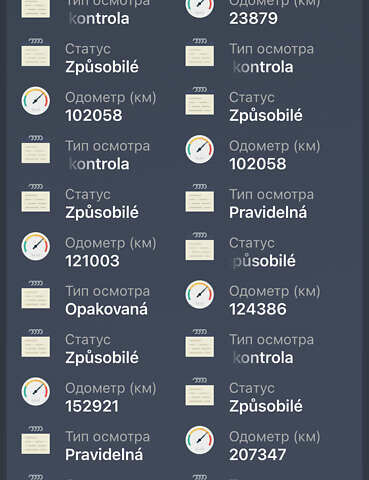Select the Způsobilé status directly above 207347
This screenshot has height=480, width=369.
tap(266, 406)
